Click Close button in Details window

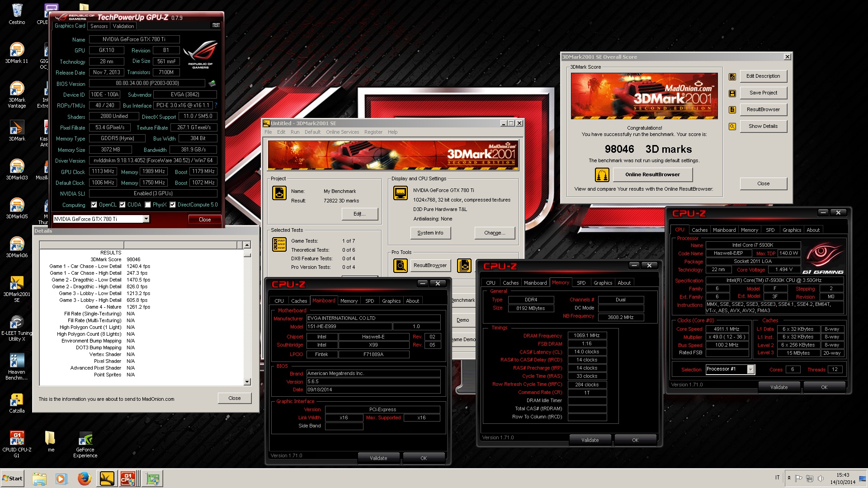click(x=234, y=399)
